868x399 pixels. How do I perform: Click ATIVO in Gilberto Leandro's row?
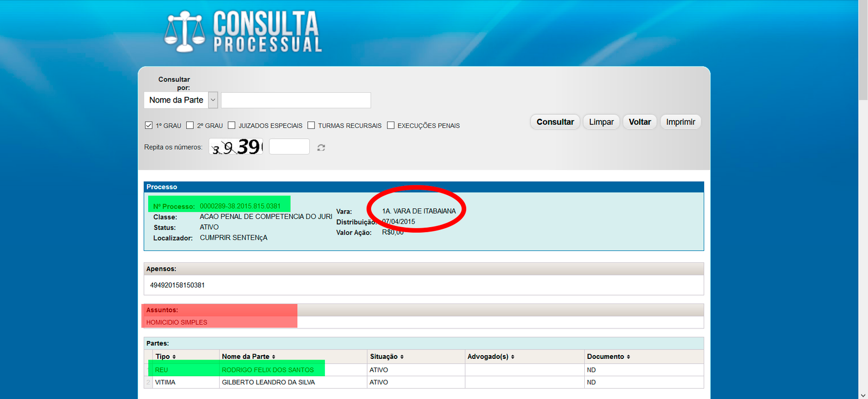click(379, 382)
